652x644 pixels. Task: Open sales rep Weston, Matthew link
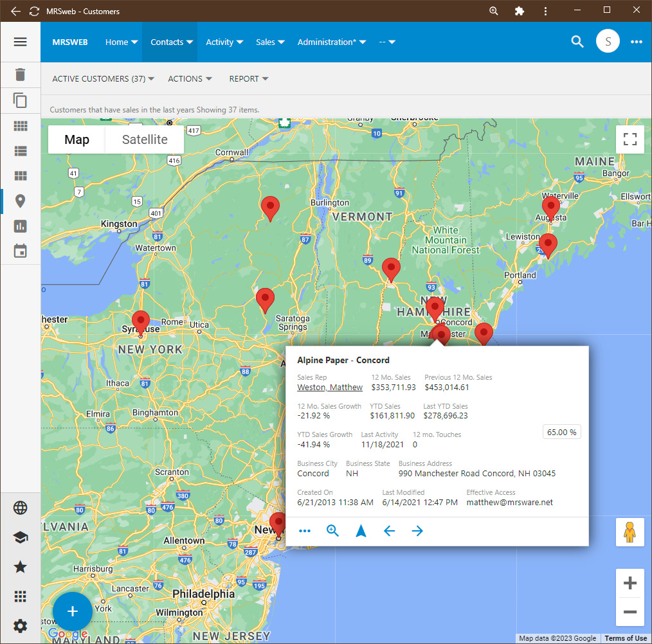click(330, 387)
